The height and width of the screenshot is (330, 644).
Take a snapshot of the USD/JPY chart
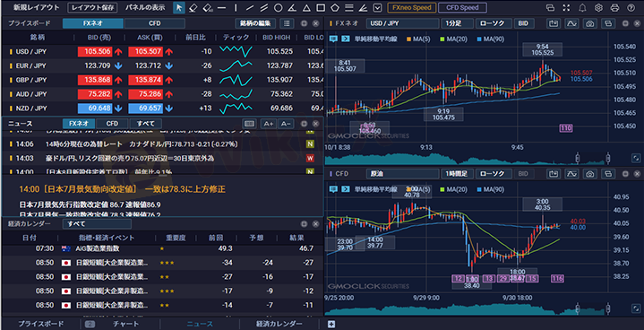pyautogui.click(x=590, y=23)
